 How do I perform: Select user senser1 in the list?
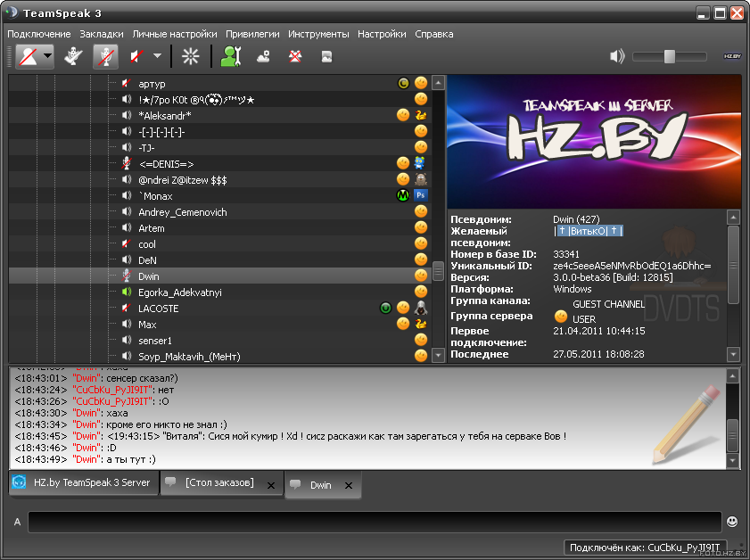[x=155, y=341]
